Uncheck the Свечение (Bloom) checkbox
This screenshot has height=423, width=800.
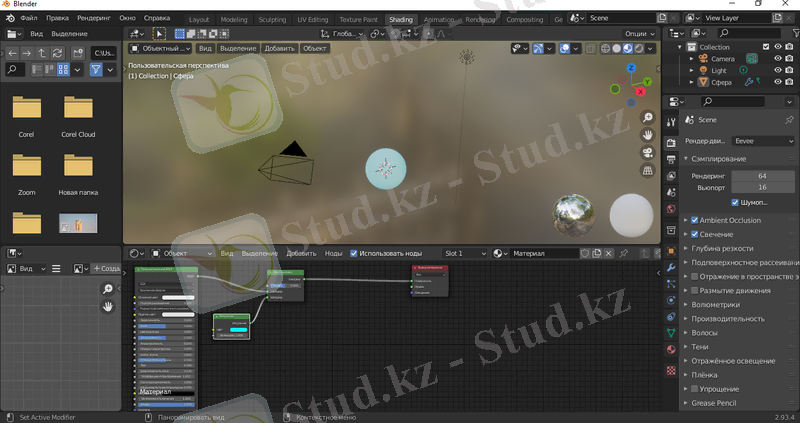click(695, 234)
